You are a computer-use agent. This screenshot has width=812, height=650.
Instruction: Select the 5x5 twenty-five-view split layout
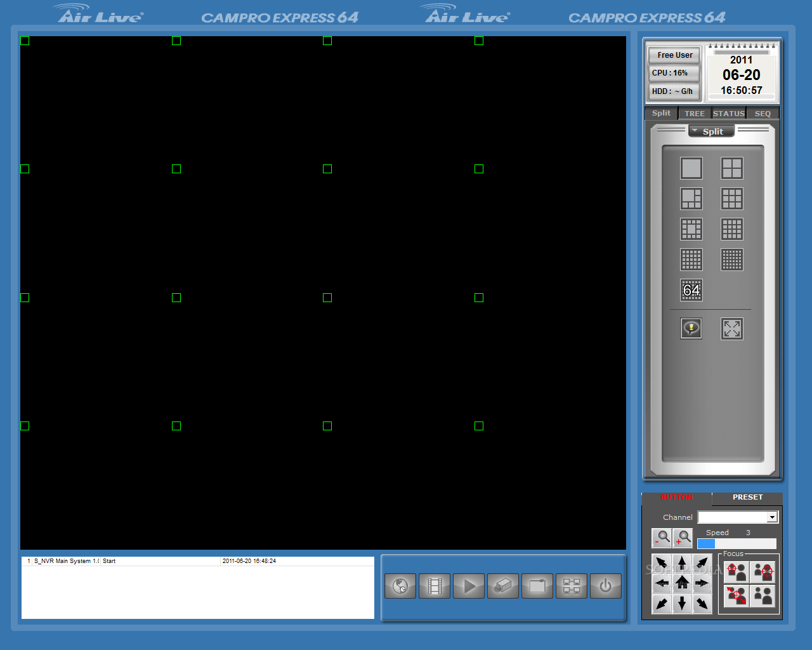coord(691,260)
